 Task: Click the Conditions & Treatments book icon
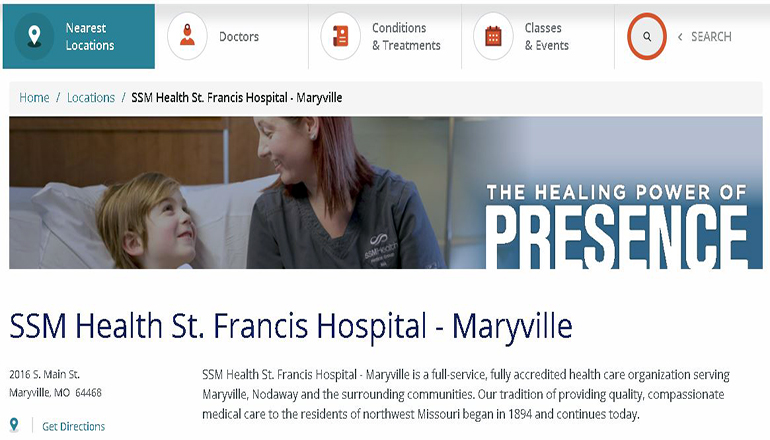(x=340, y=36)
